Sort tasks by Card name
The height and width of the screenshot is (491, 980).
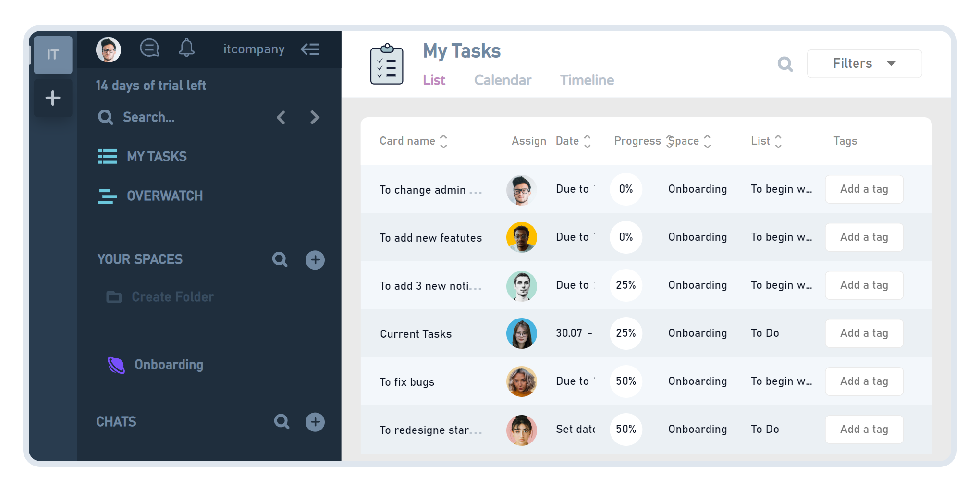point(444,141)
